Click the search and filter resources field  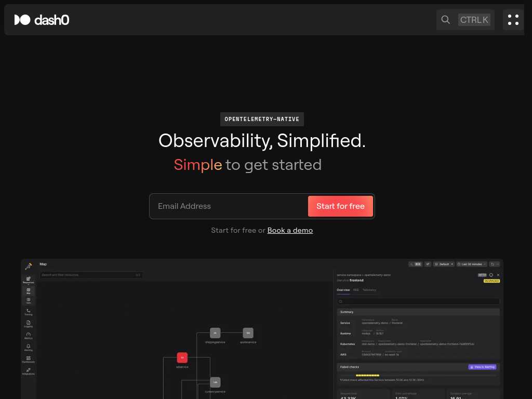(91, 275)
